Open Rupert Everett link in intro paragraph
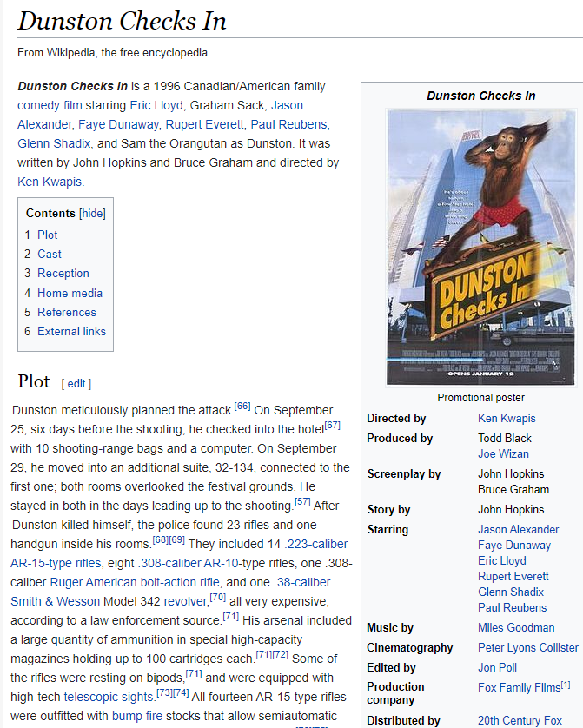 [205, 124]
